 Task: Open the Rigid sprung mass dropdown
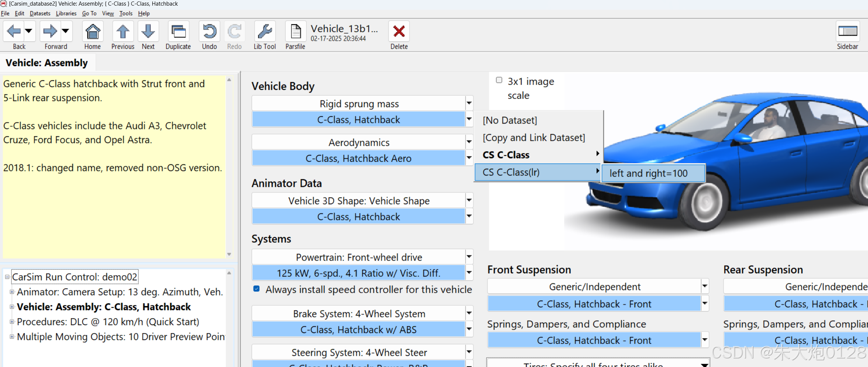tap(469, 103)
